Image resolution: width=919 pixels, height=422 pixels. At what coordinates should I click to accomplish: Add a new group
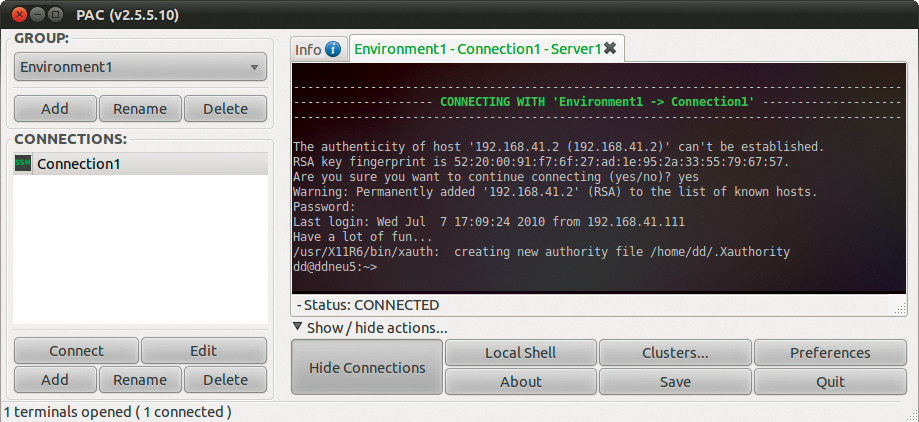coord(55,108)
